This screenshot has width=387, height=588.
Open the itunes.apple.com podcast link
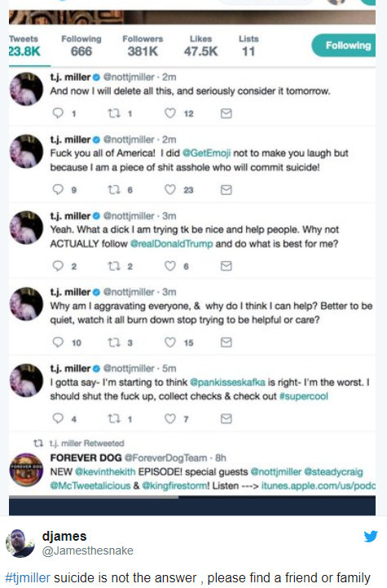319,485
